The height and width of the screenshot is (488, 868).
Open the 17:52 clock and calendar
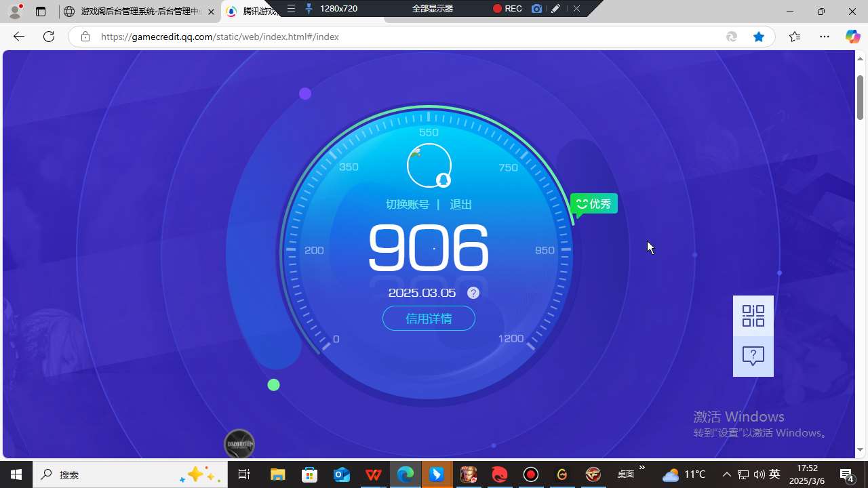(807, 474)
